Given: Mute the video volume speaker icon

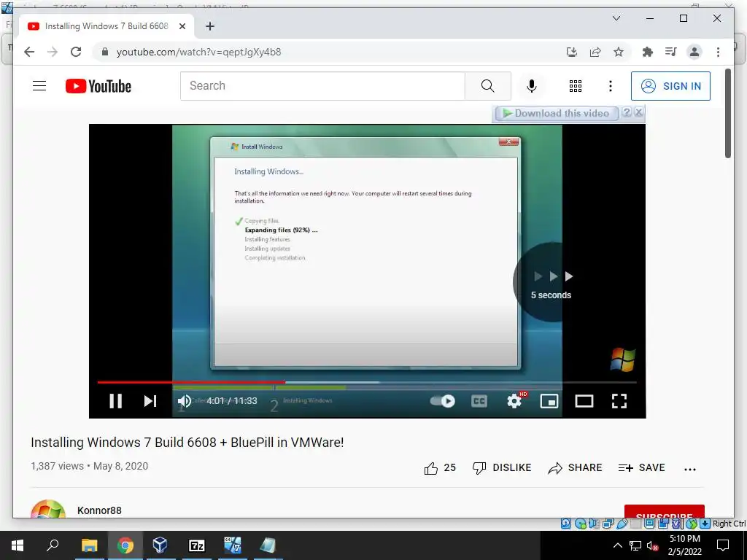Looking at the screenshot, I should [x=185, y=401].
